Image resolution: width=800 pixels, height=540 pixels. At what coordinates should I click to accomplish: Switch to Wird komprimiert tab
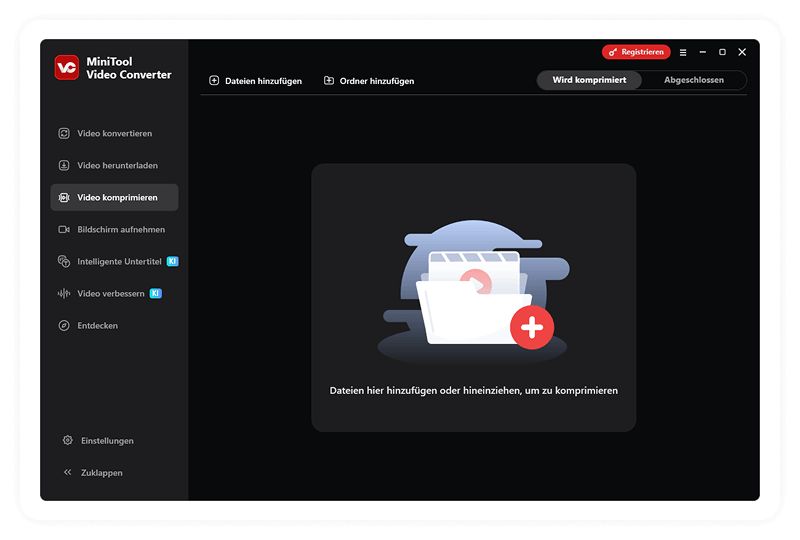[x=589, y=80]
